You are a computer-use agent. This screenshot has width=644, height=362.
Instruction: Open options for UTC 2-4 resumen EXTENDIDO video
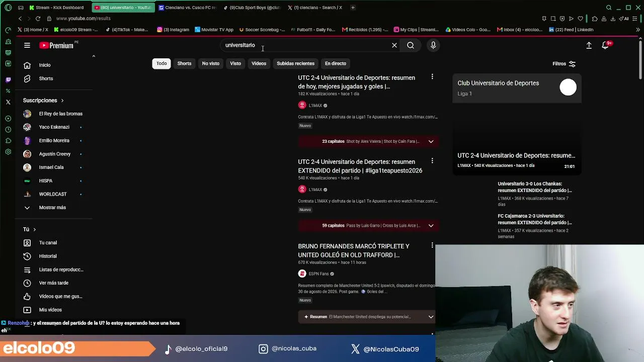432,161
